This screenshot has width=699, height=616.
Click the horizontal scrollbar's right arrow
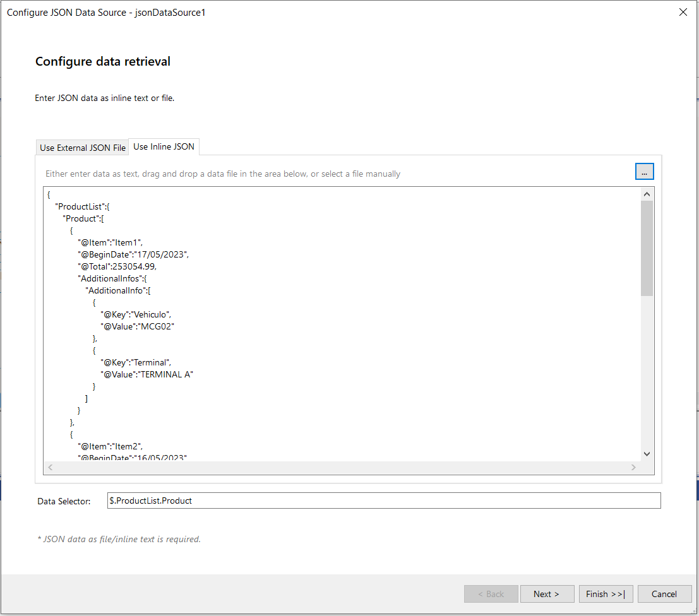633,468
